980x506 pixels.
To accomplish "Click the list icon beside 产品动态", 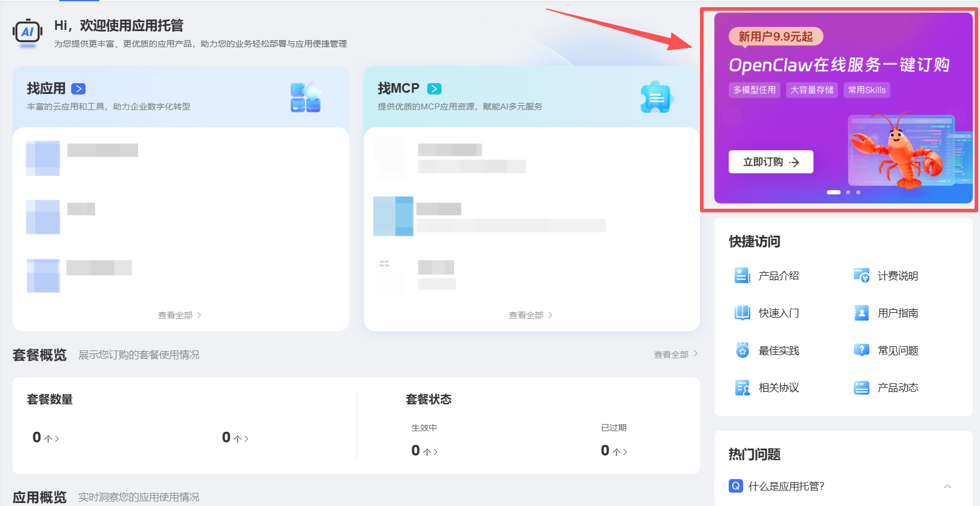I will coord(862,388).
